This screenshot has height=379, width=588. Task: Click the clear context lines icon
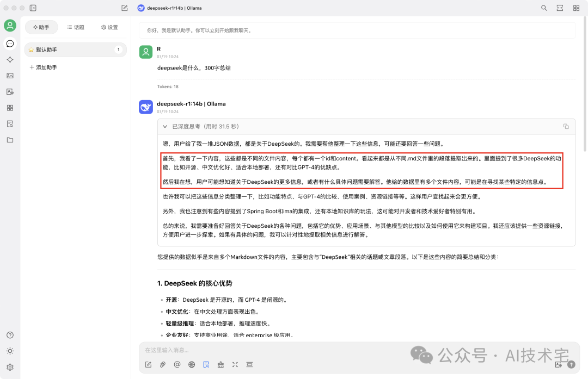pyautogui.click(x=249, y=364)
